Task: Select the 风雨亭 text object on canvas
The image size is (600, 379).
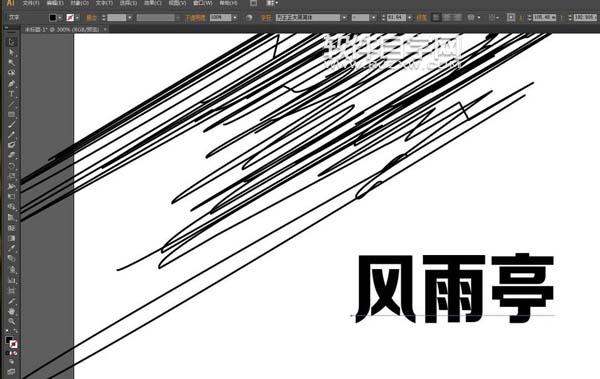Action: click(x=455, y=288)
